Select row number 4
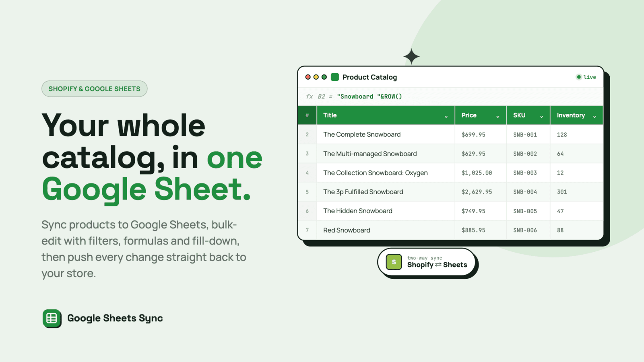This screenshot has height=362, width=644. click(308, 173)
